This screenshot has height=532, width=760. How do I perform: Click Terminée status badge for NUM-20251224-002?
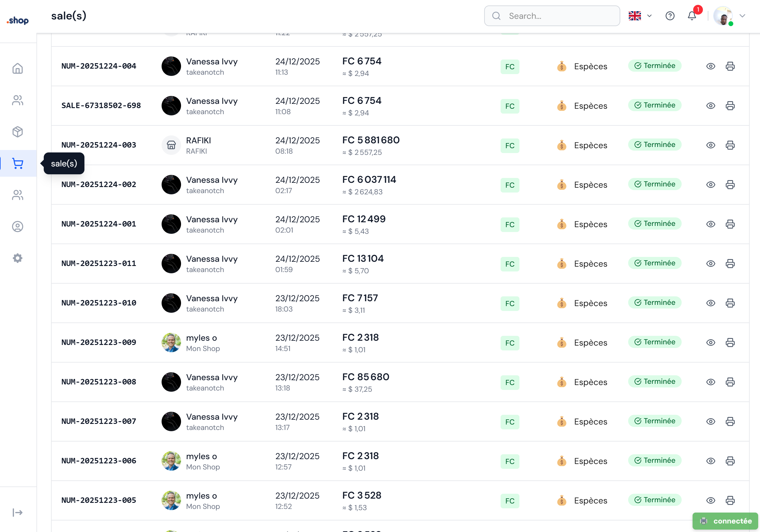654,184
